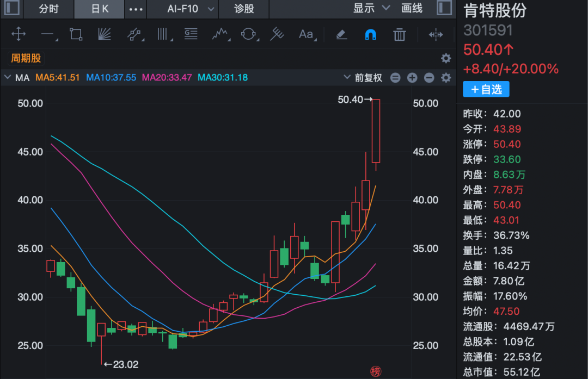
Task: Click the minus icon before MA gear
Action: click(429, 78)
